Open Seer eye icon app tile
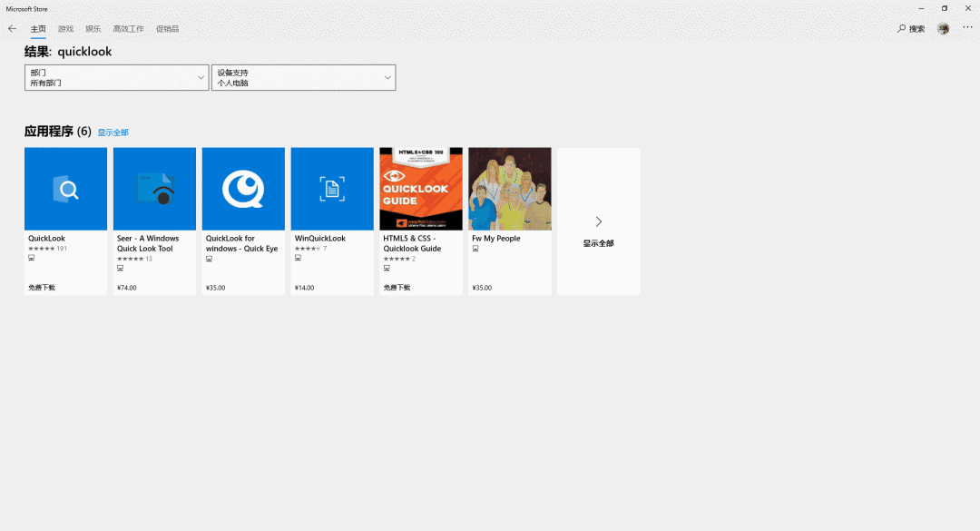This screenshot has height=531, width=980. [x=154, y=189]
